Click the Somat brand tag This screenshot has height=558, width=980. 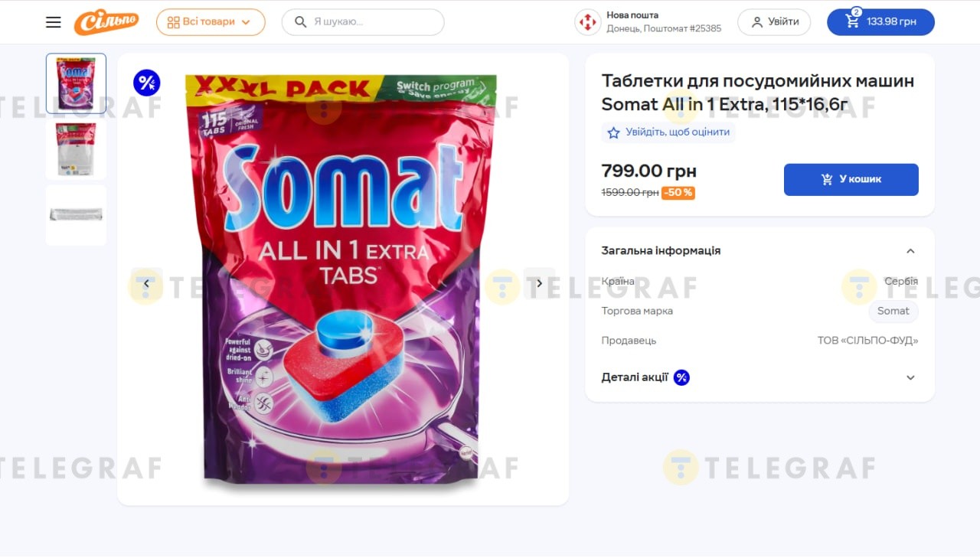[x=893, y=311]
